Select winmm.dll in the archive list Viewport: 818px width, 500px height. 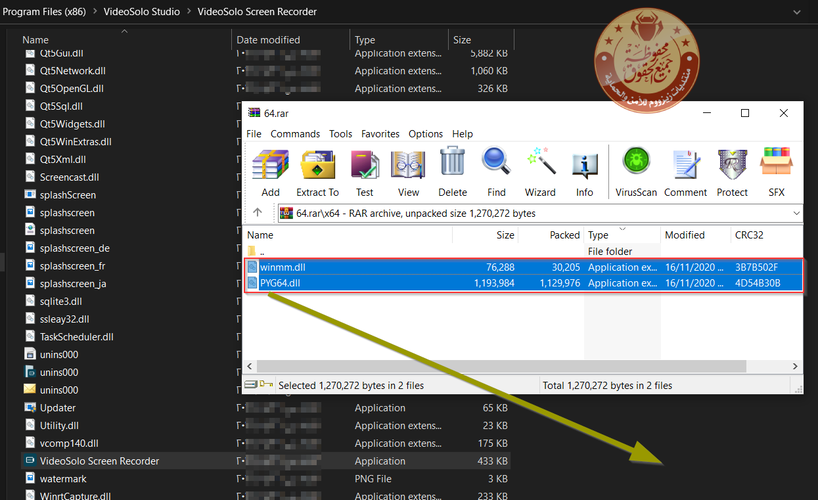[524, 267]
